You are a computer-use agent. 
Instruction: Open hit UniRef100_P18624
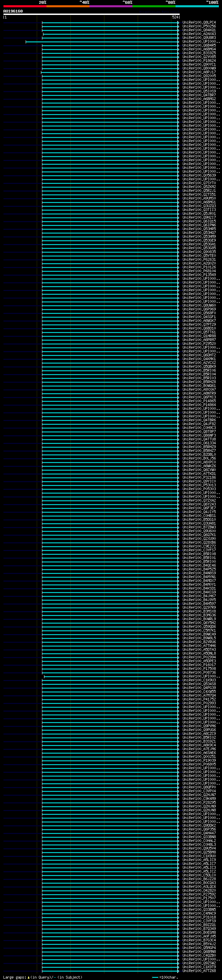[x=199, y=60]
